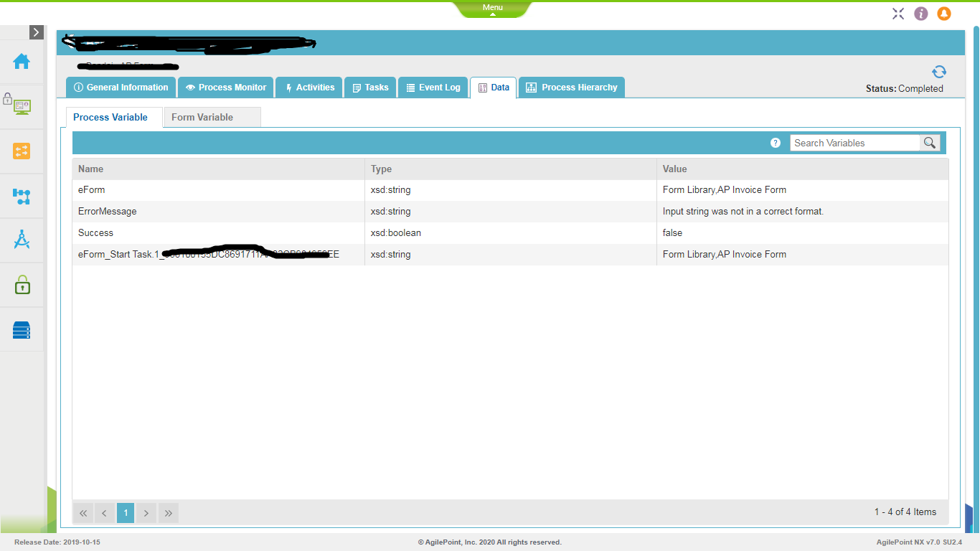Click the blue workflow nodes sidebar icon

point(22,196)
